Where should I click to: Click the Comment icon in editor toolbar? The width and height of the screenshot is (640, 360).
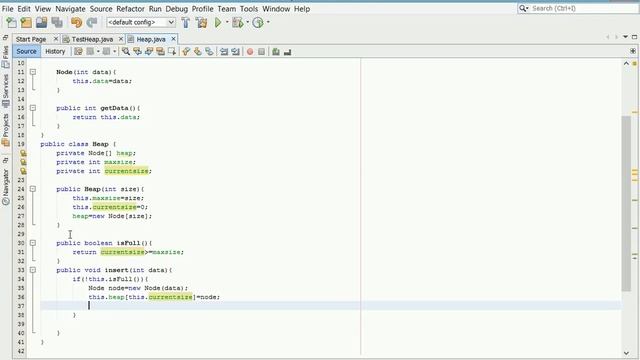(x=276, y=51)
